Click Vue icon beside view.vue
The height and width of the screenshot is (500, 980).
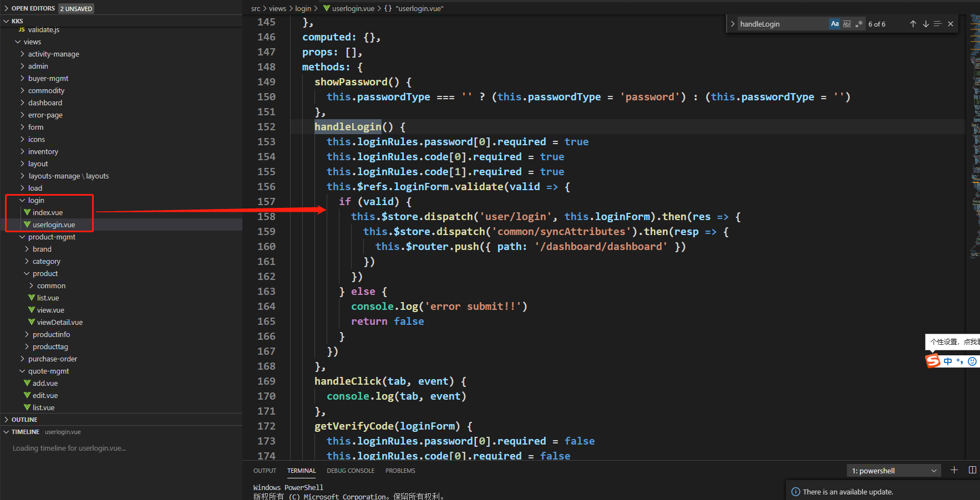(32, 310)
